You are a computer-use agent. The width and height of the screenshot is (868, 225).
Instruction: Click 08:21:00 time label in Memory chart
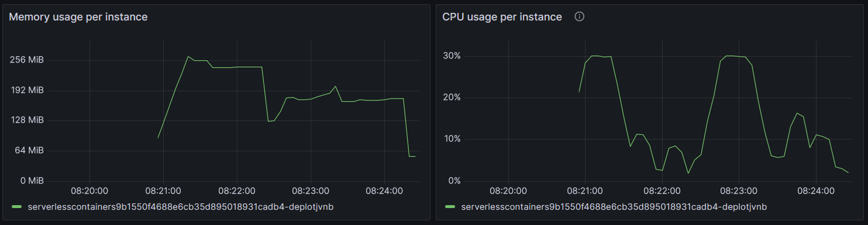pyautogui.click(x=163, y=191)
